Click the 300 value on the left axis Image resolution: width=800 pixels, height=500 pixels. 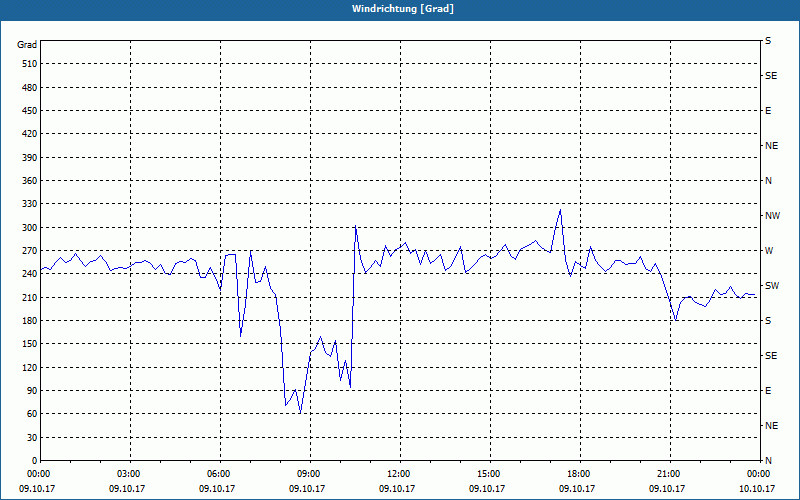[x=30, y=228]
